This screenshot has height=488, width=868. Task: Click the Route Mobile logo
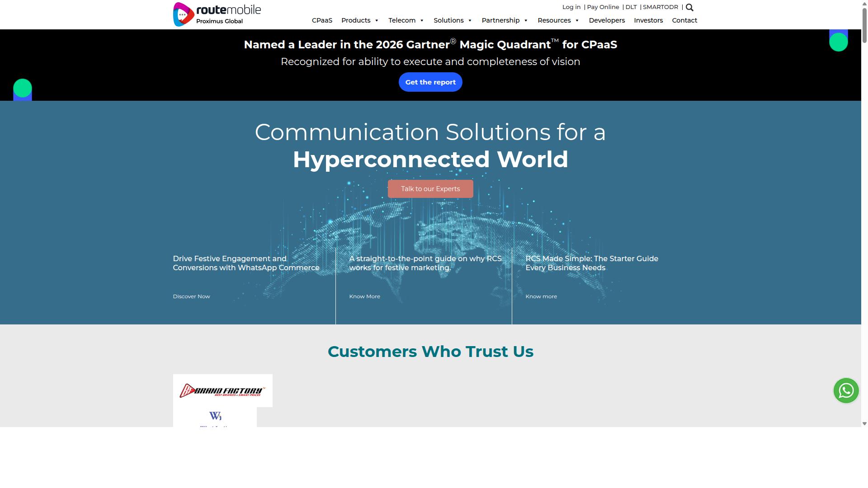point(217,14)
